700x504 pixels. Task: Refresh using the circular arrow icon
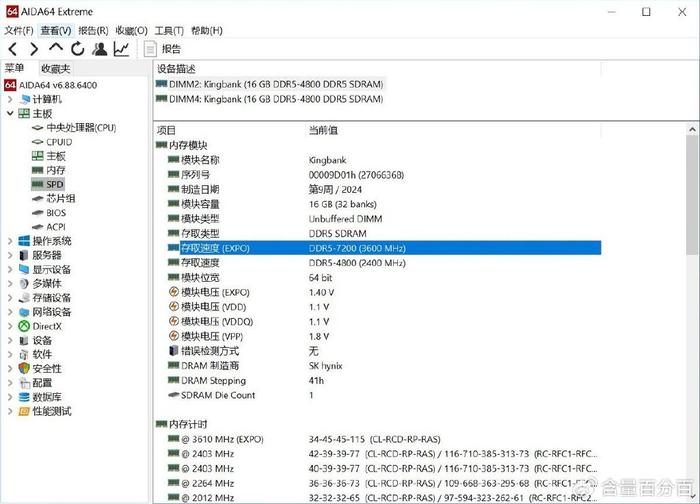[x=78, y=49]
